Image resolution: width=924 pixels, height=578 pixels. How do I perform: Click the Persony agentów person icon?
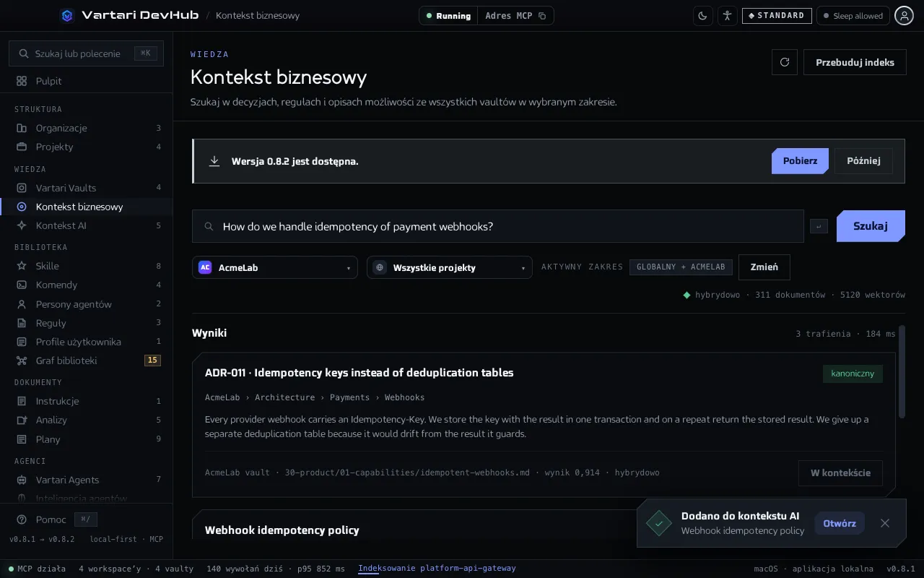click(22, 304)
